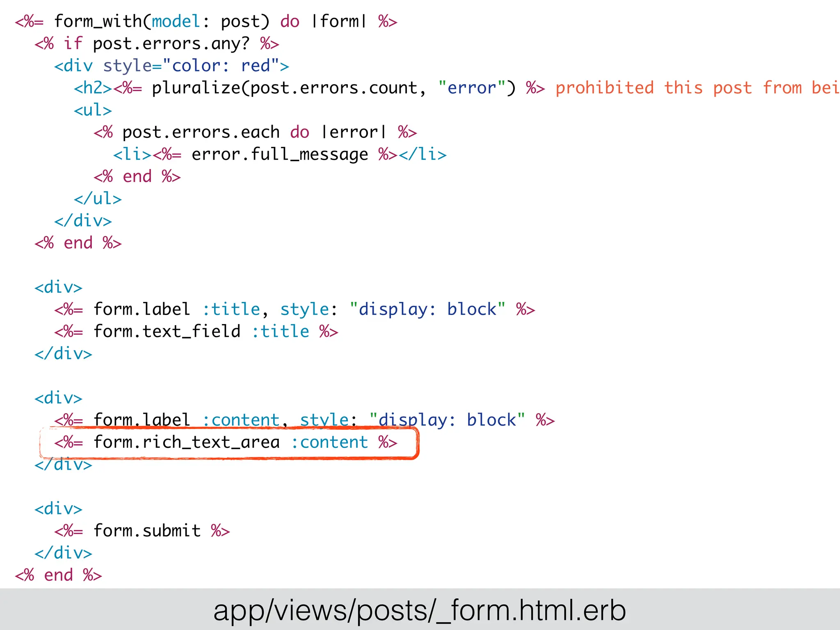The image size is (840, 630).
Task: Click the form.label :title line
Action: [x=294, y=309]
